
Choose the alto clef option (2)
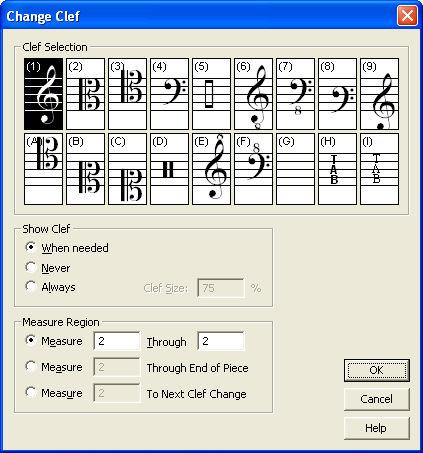tap(85, 94)
